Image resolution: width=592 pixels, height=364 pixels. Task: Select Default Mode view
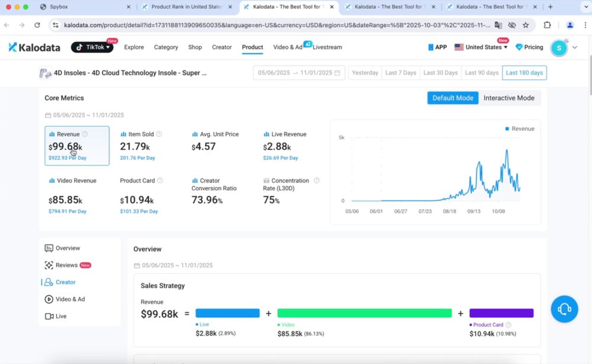tap(453, 98)
